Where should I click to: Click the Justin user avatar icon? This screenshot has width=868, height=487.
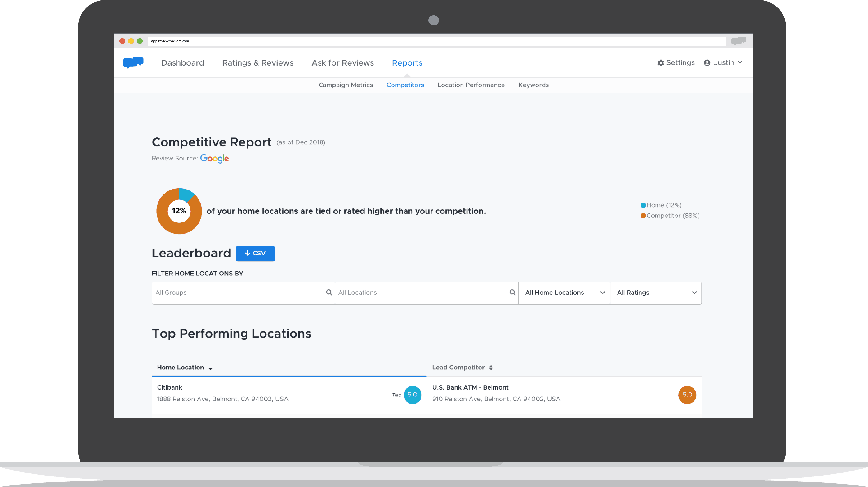click(707, 63)
